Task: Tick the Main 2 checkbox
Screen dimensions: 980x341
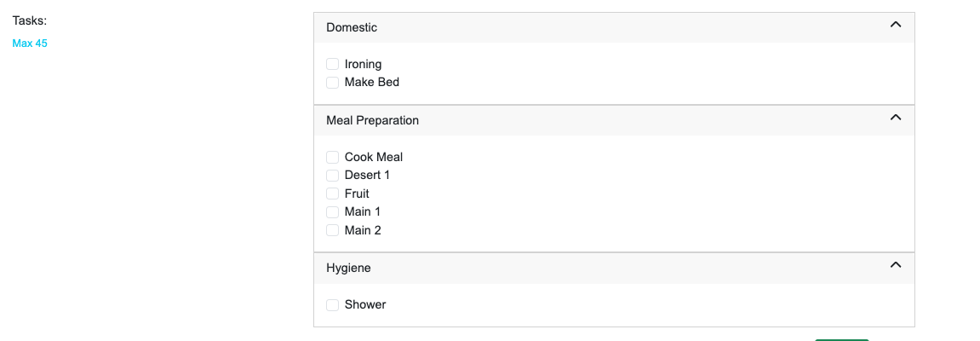Action: coord(333,230)
